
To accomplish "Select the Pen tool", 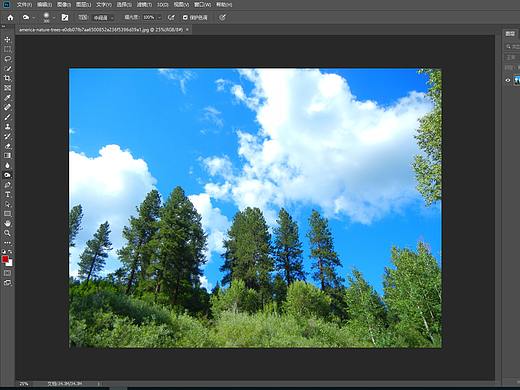I will pyautogui.click(x=7, y=185).
